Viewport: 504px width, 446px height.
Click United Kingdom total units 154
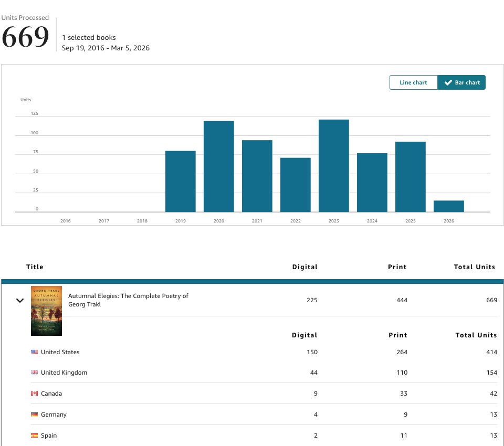[491, 373]
